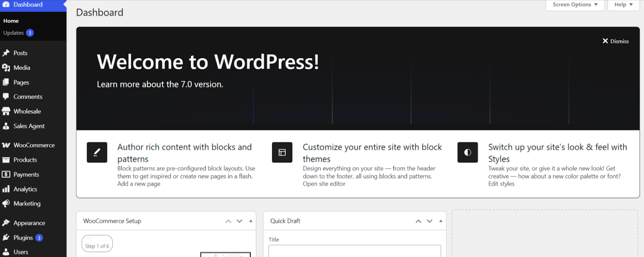Viewport: 644px width, 257px height.
Task: Open the WooCommerce logo icon
Action: 6,145
